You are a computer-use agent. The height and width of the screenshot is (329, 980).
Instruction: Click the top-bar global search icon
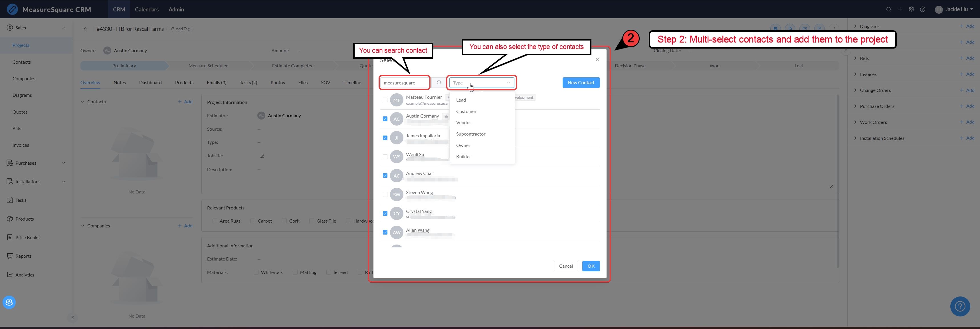pyautogui.click(x=888, y=9)
